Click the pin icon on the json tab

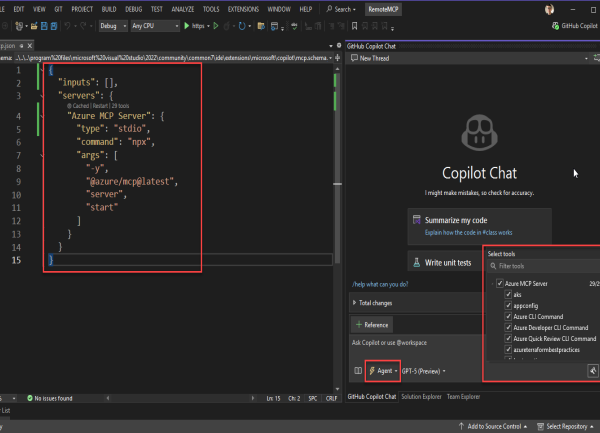pos(22,46)
